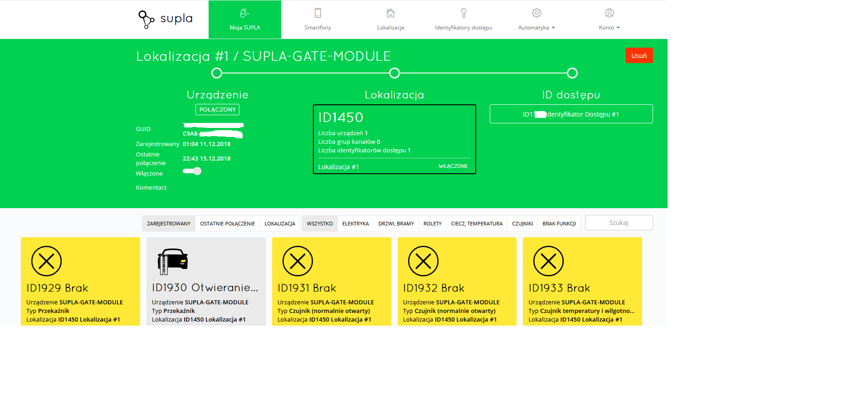The image size is (868, 410).
Task: Click the X icon on ID1929 card
Action: [46, 261]
